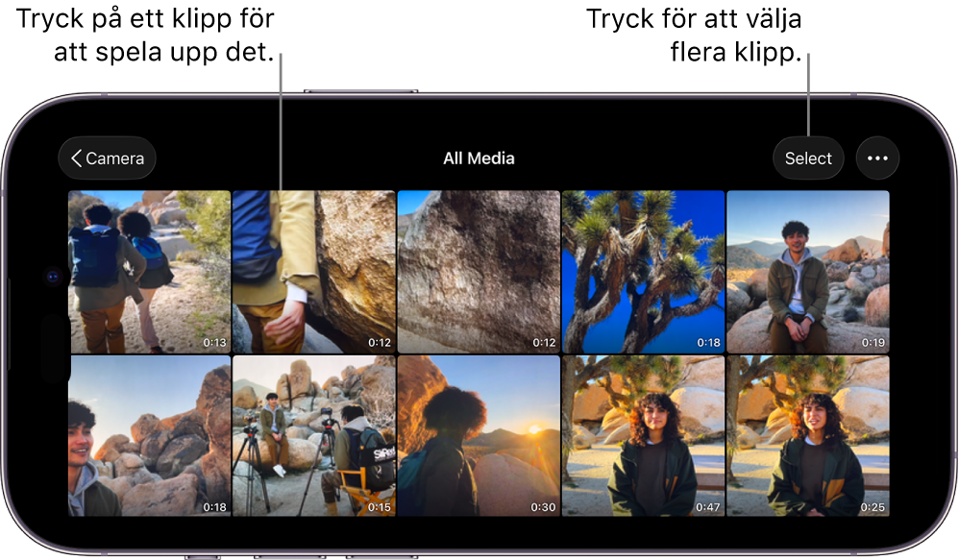The width and height of the screenshot is (959, 560).
Task: Open the 0:47 clip of curly-haired woman
Action: click(x=643, y=436)
